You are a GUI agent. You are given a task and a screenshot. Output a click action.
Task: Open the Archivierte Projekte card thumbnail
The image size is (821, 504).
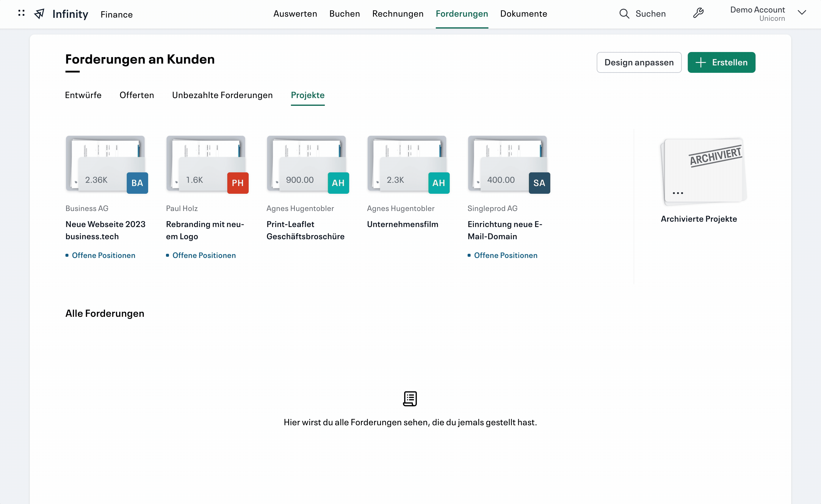tap(704, 170)
